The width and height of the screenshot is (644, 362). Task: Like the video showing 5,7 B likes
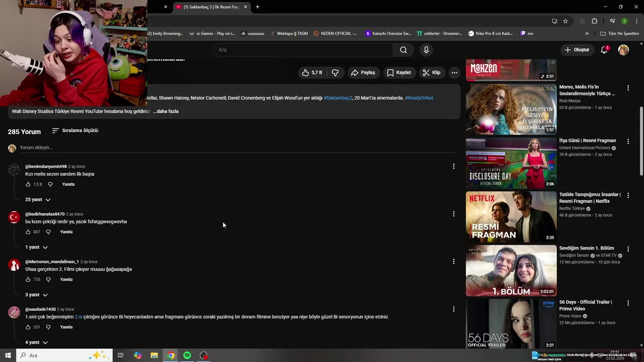coord(312,72)
